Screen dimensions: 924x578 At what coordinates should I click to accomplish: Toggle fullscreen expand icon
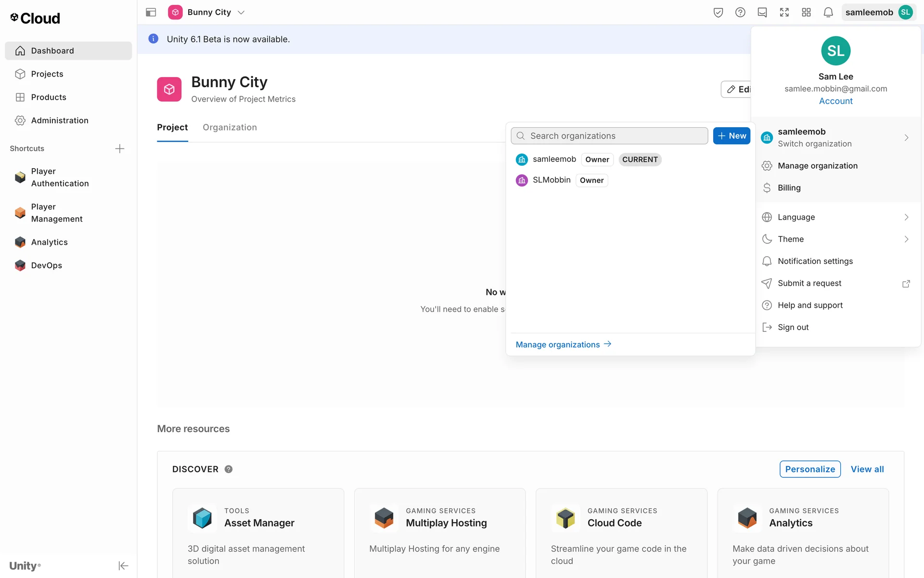(784, 13)
